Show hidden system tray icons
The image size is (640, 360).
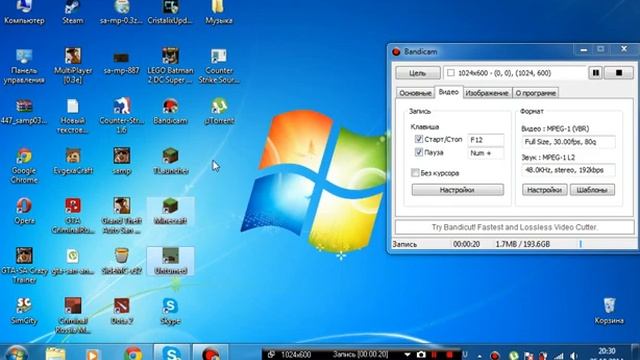480,356
